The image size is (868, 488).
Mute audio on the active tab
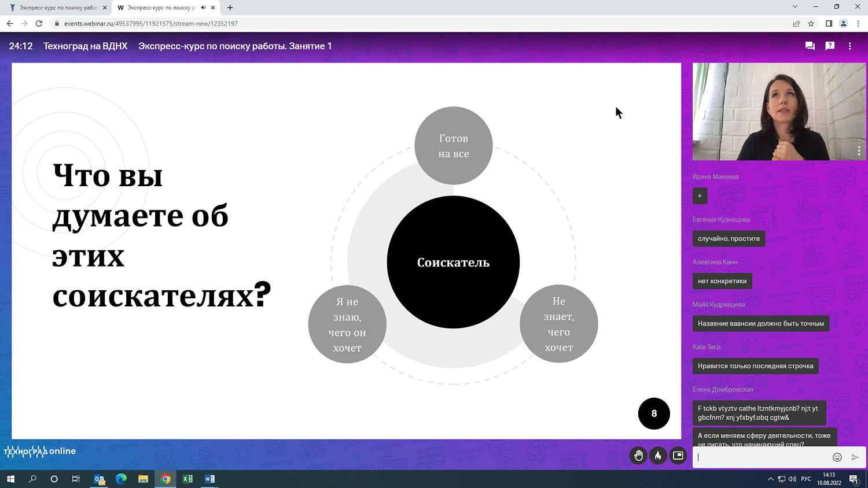(x=203, y=8)
